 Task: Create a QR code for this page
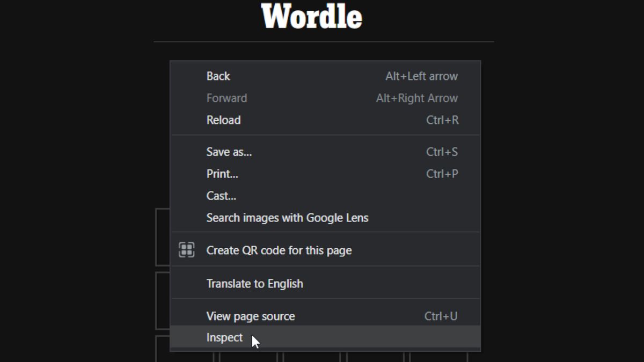click(279, 250)
